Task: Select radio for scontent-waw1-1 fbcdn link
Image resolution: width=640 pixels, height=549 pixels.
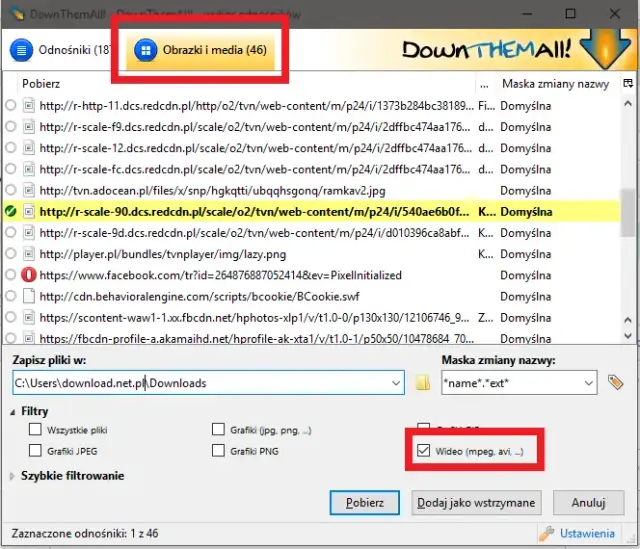Action: [x=11, y=317]
